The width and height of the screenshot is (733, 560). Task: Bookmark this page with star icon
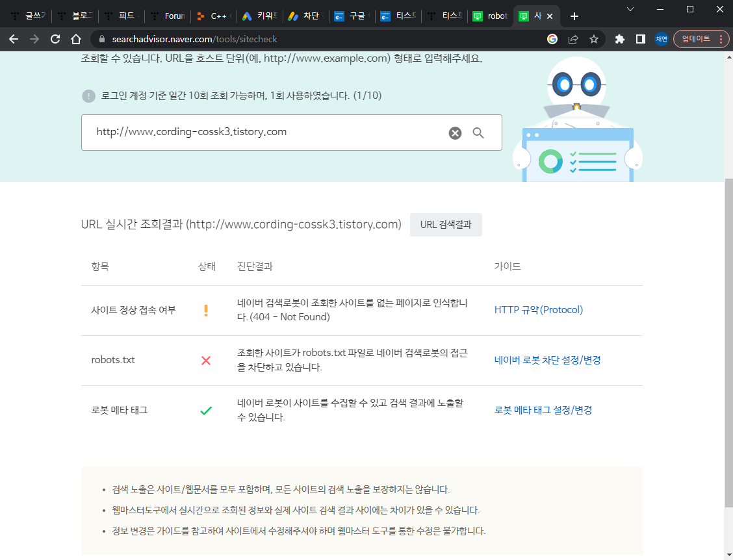click(x=594, y=39)
